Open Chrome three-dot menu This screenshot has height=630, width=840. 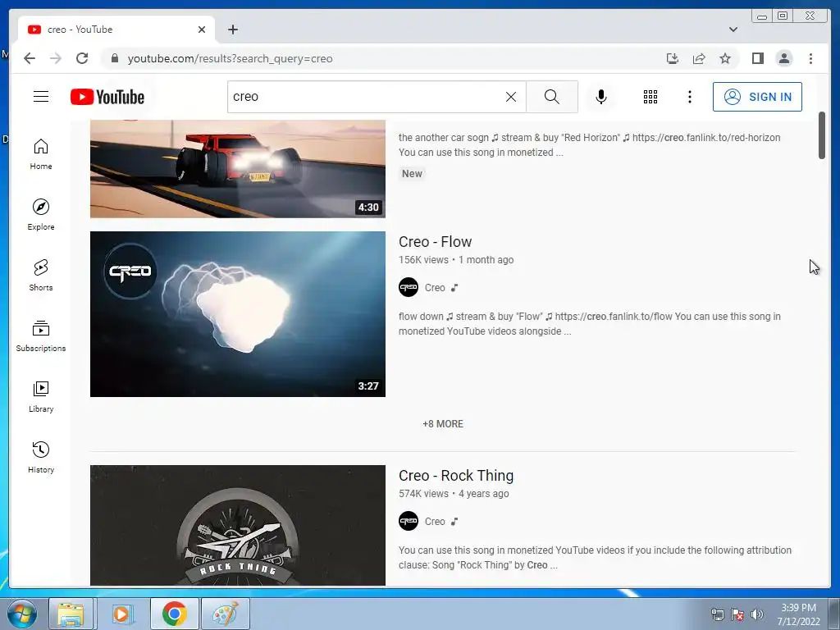[x=810, y=58]
